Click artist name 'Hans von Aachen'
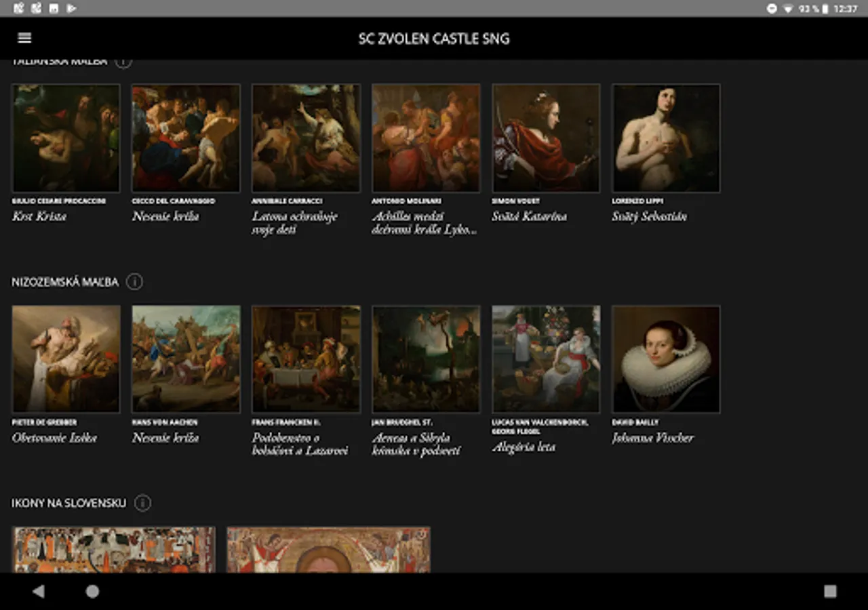 [x=163, y=422]
